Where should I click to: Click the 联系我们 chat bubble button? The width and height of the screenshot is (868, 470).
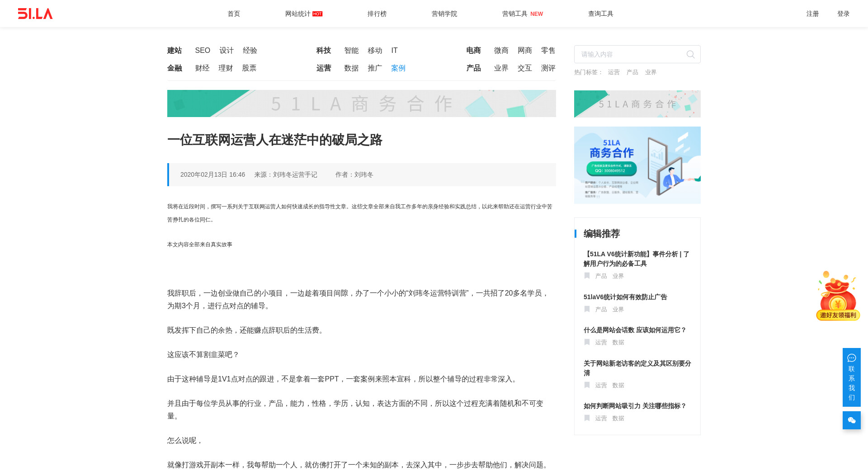pyautogui.click(x=851, y=377)
